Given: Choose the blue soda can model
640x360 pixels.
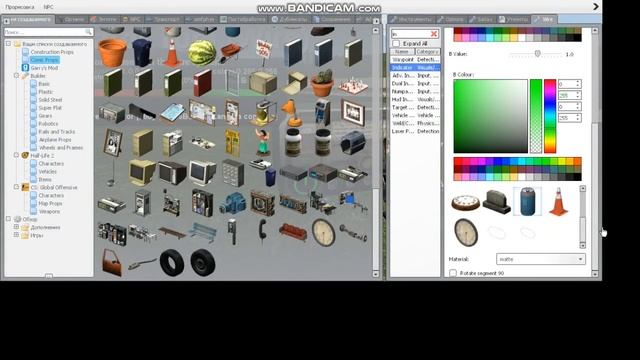Looking at the screenshot, I should (x=527, y=201).
